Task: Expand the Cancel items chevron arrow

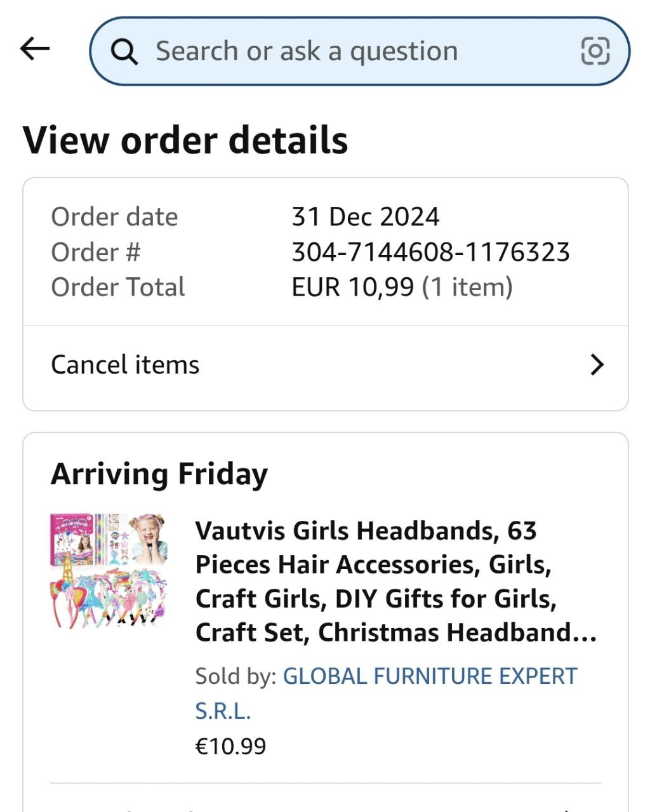Action: (597, 365)
